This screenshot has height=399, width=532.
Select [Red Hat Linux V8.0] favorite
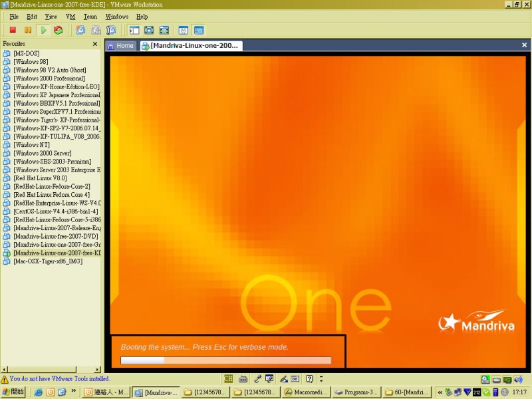[x=40, y=178]
